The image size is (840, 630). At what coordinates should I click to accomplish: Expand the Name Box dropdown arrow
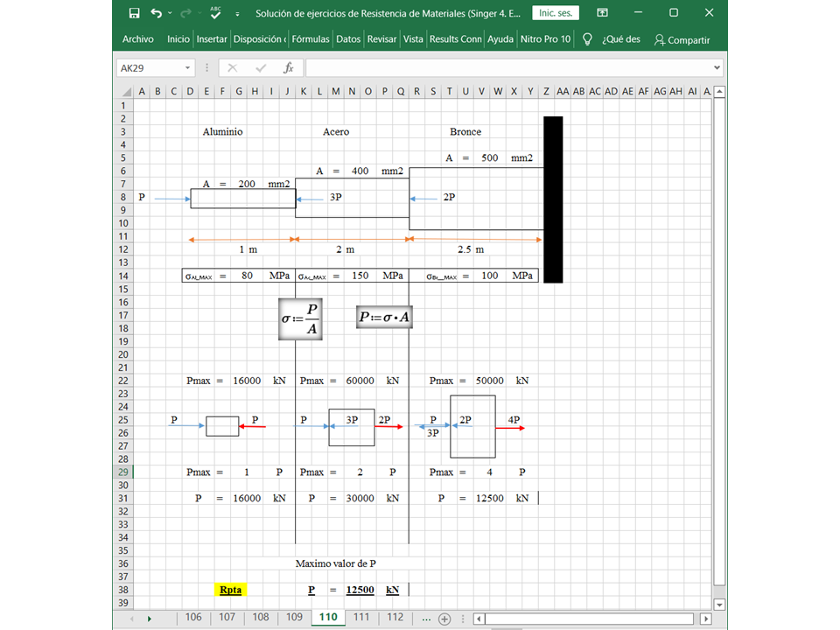click(x=187, y=68)
